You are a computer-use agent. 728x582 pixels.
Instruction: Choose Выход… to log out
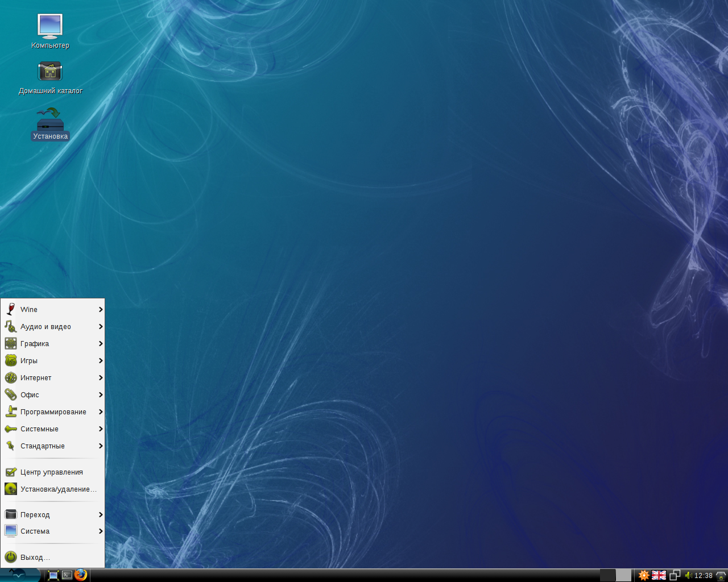click(53, 557)
